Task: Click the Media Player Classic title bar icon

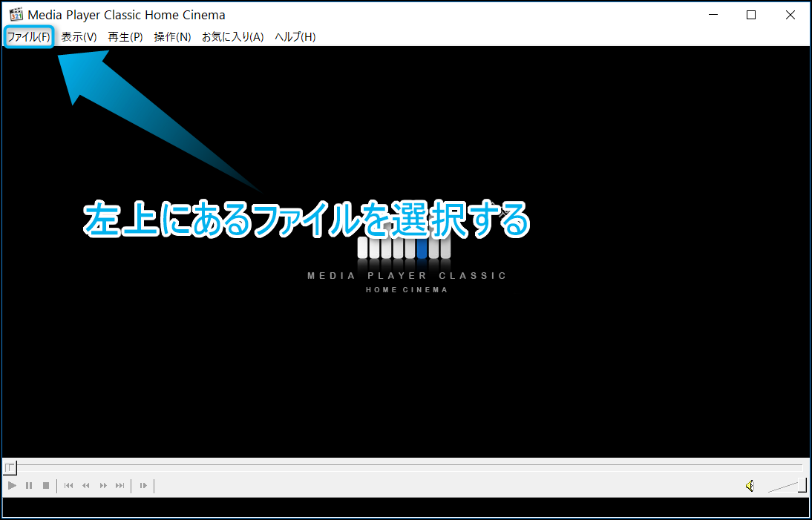Action: [x=16, y=15]
